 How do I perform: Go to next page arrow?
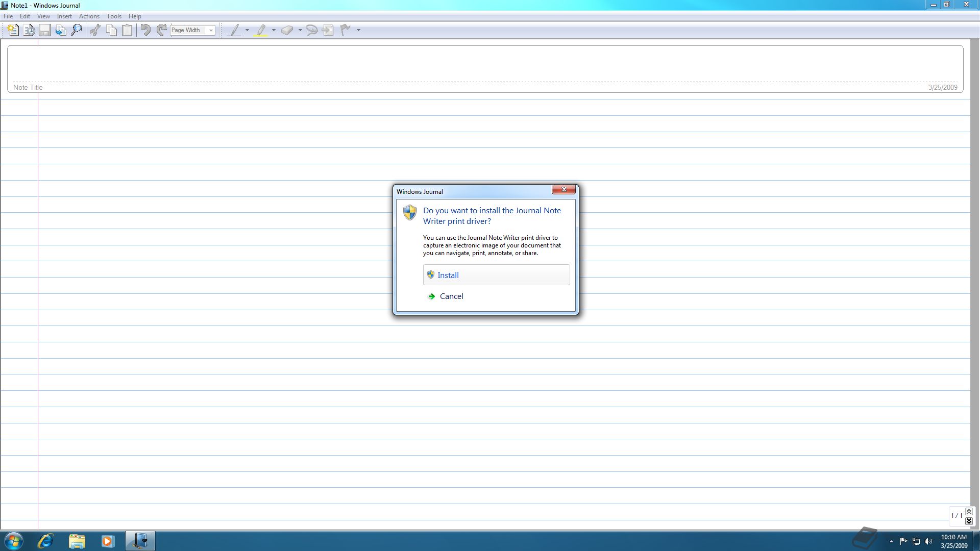point(969,521)
